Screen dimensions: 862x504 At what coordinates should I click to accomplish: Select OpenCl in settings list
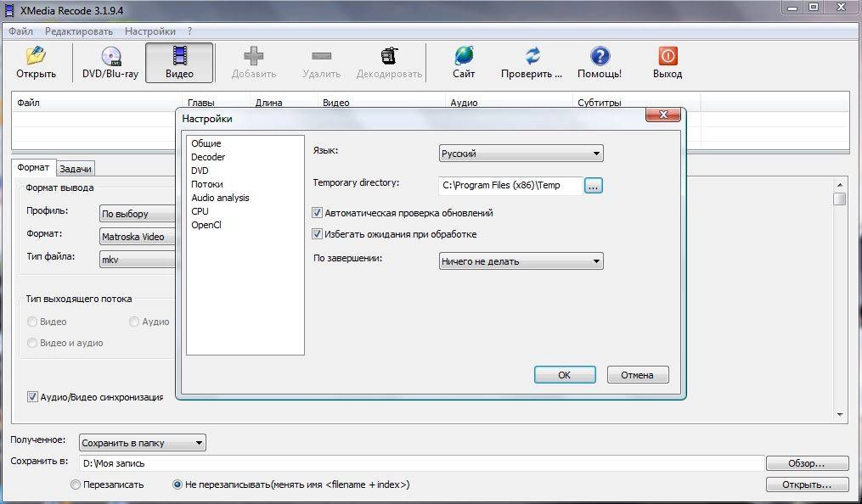[206, 225]
